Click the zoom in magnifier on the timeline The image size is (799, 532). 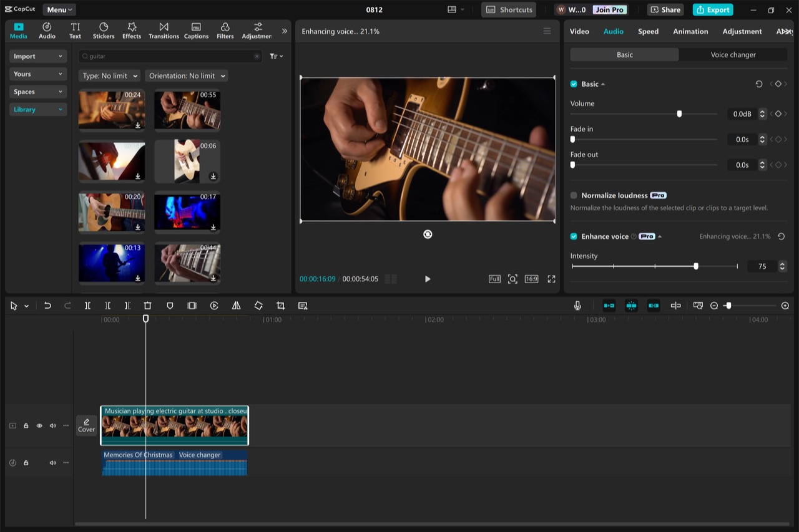(785, 306)
